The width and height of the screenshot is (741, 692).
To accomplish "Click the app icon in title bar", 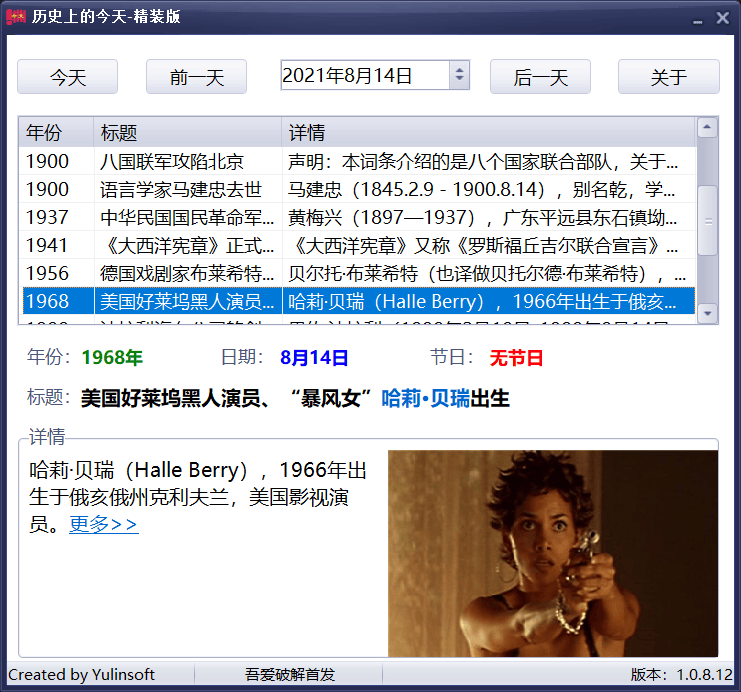I will click(16, 17).
